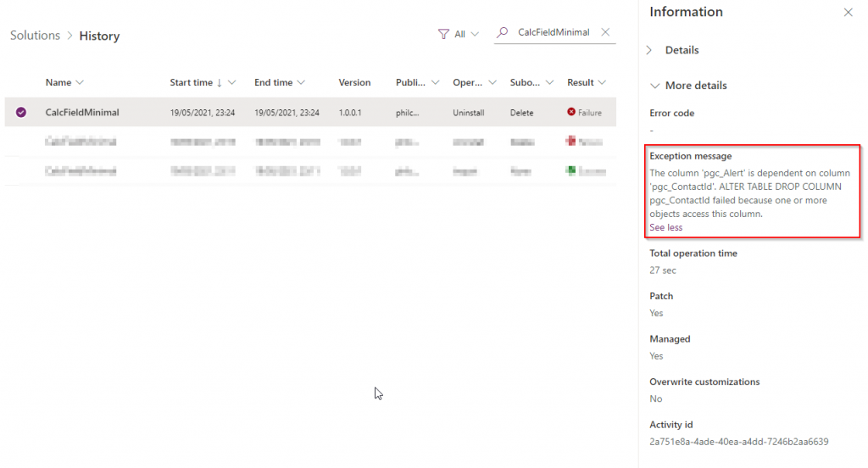Open the Operation column dropdown
The width and height of the screenshot is (868, 468).
click(x=492, y=82)
